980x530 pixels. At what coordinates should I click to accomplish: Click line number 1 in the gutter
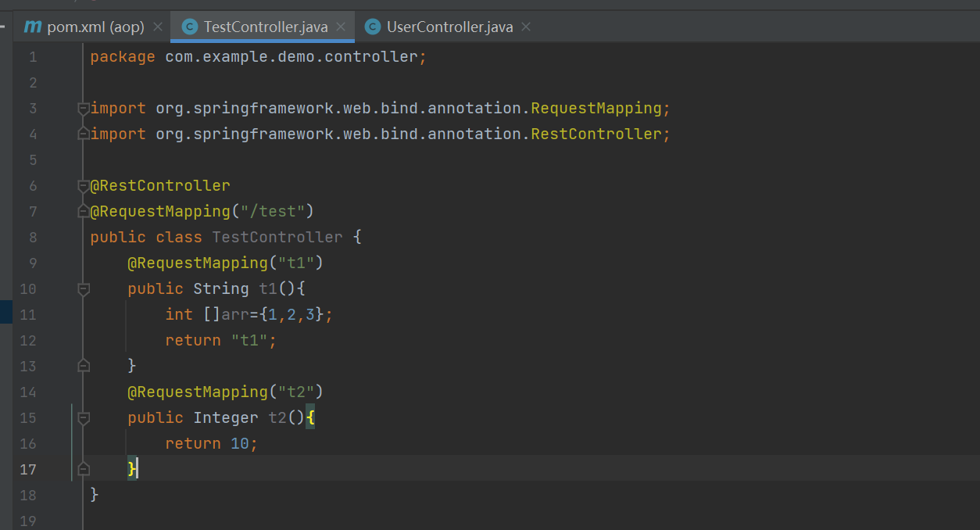click(32, 57)
